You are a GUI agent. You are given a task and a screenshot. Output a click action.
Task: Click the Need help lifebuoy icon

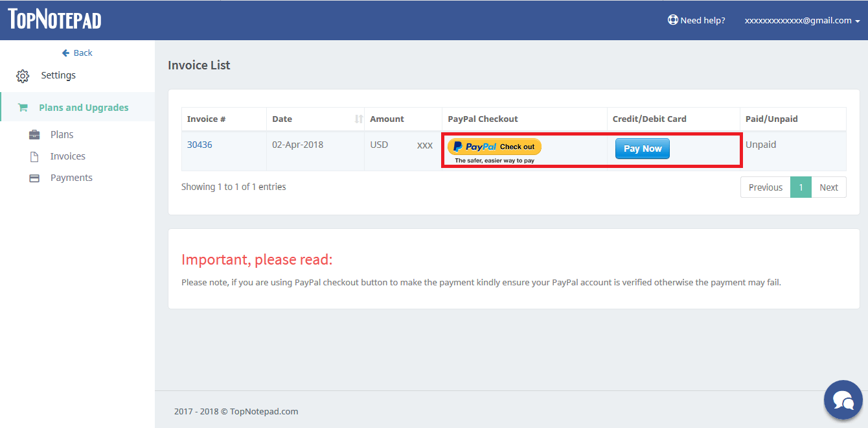(x=673, y=20)
